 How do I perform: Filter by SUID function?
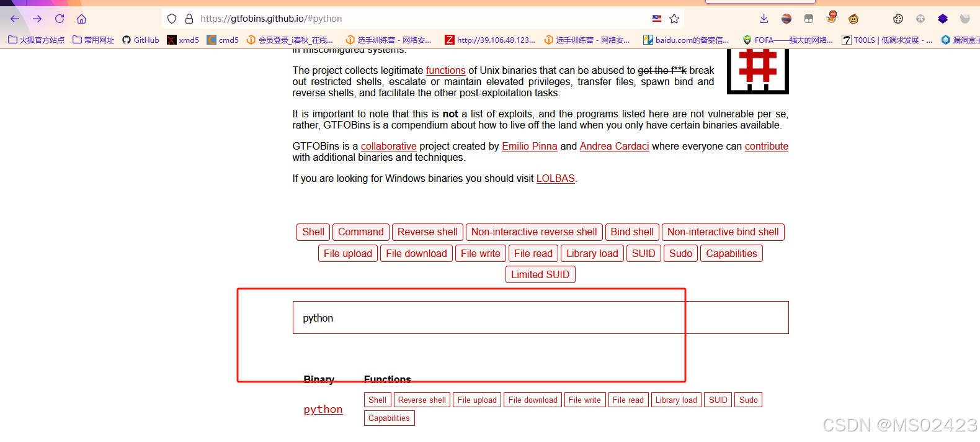point(644,253)
